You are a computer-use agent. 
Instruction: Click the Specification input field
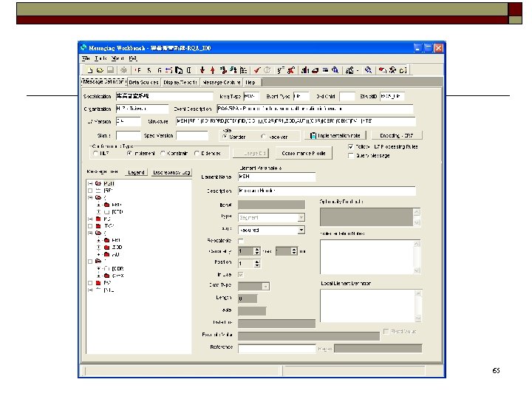click(x=165, y=96)
